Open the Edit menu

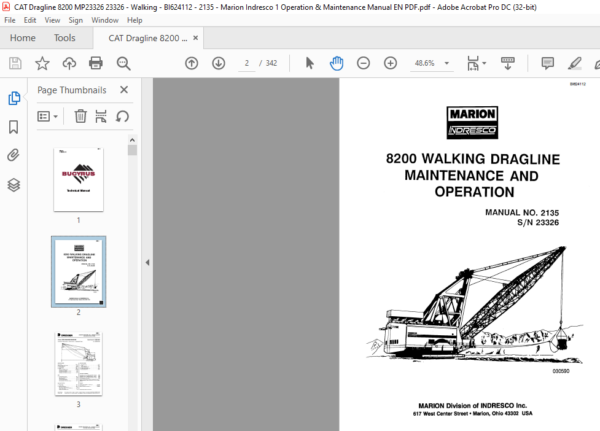click(x=30, y=20)
